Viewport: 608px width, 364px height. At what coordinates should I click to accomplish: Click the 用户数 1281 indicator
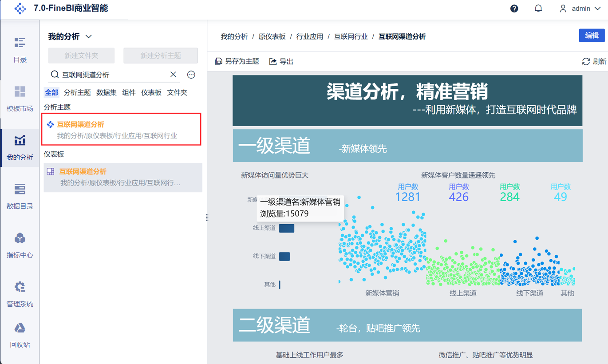coord(408,193)
